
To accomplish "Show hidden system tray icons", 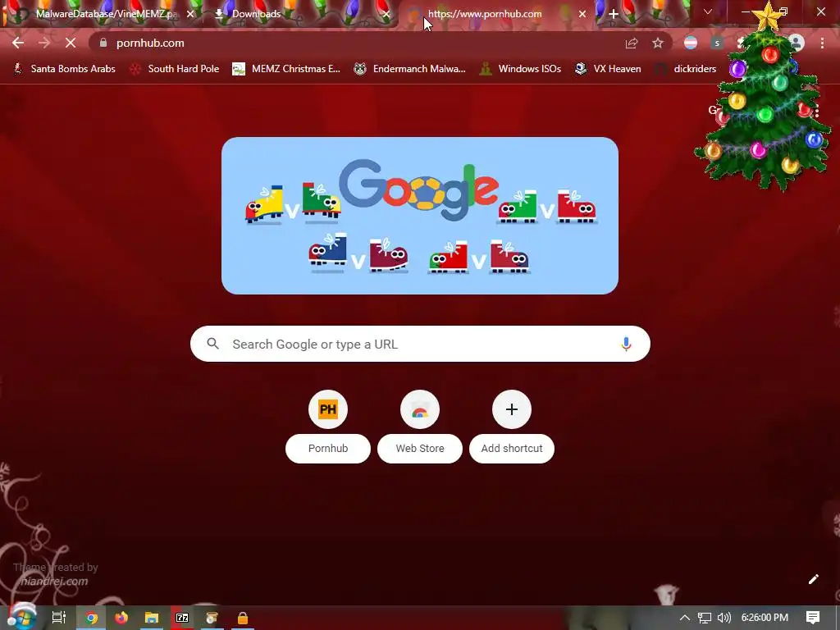I will click(685, 618).
